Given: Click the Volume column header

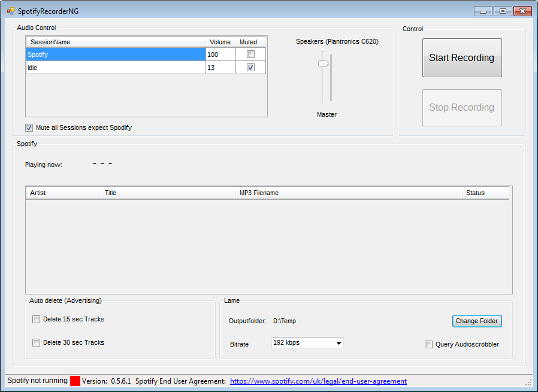Looking at the screenshot, I should tap(220, 42).
